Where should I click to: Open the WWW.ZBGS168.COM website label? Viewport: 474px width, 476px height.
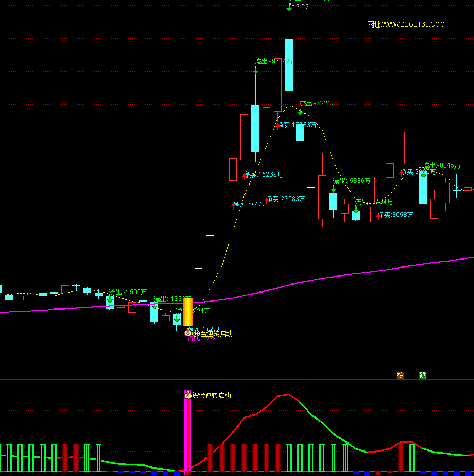[406, 24]
